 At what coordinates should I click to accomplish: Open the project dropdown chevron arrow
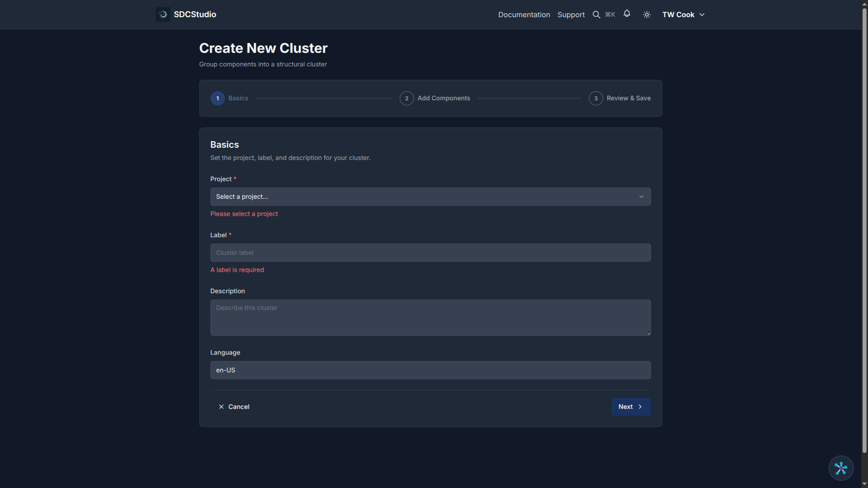(642, 197)
